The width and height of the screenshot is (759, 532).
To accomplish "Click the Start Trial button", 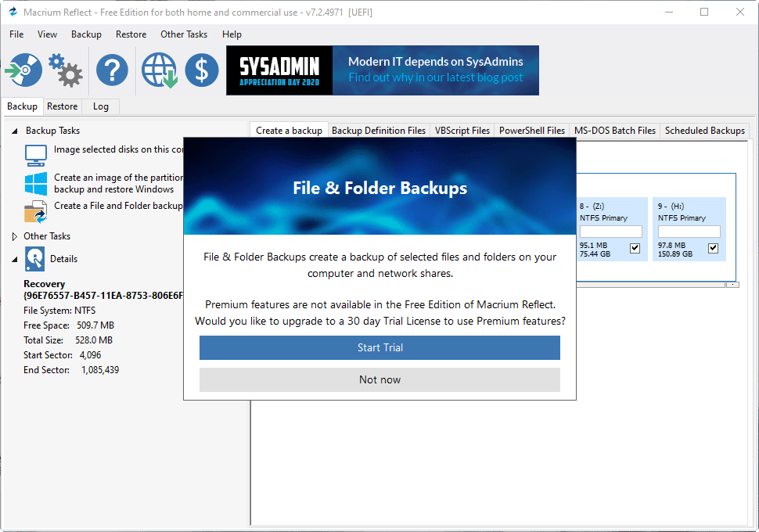I will tap(380, 347).
